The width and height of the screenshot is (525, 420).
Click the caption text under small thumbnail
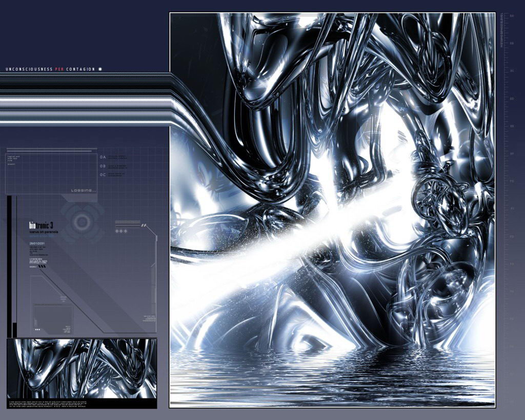(82, 403)
